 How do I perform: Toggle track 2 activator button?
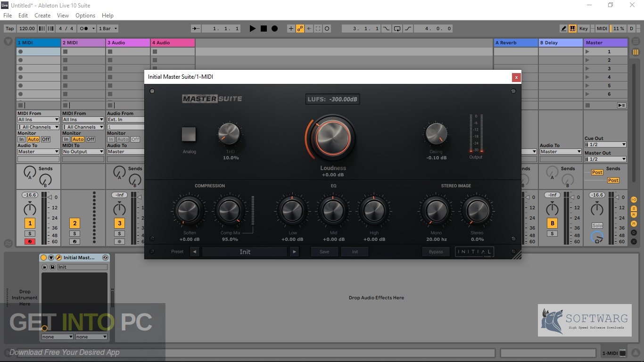pyautogui.click(x=74, y=223)
